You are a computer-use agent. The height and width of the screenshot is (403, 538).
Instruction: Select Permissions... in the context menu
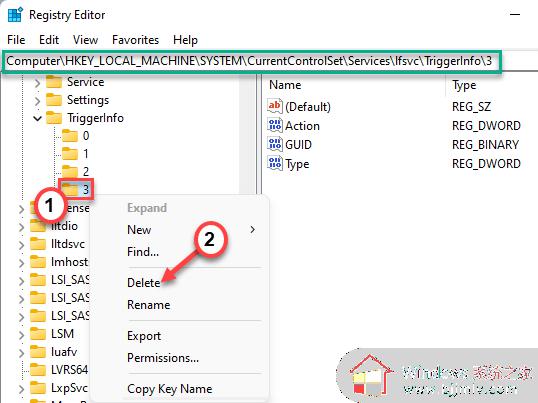pyautogui.click(x=163, y=358)
